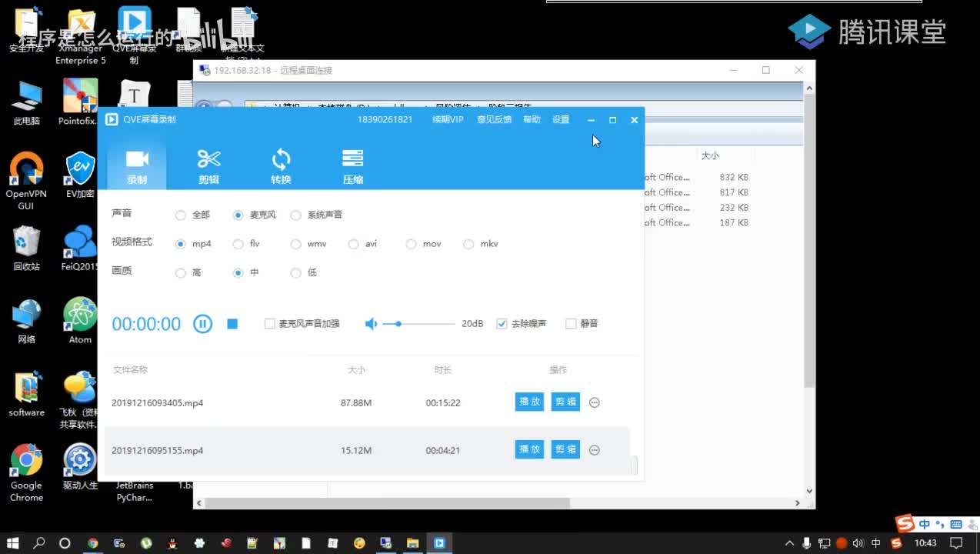This screenshot has width=980, height=554.
Task: Open more options for 20191216095155.mp4
Action: (x=594, y=450)
